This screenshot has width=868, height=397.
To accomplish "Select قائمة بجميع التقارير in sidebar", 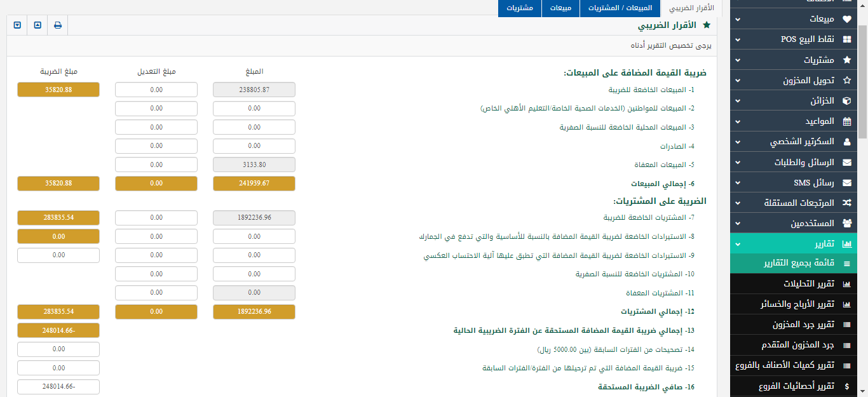I will pyautogui.click(x=798, y=263).
